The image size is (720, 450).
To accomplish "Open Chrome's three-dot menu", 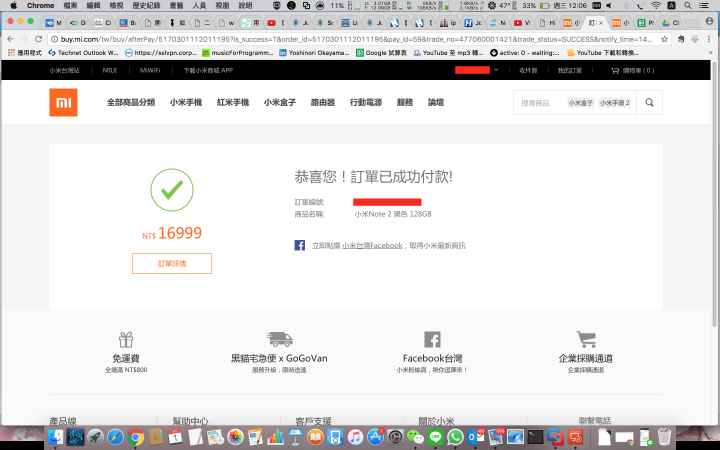I will 709,39.
